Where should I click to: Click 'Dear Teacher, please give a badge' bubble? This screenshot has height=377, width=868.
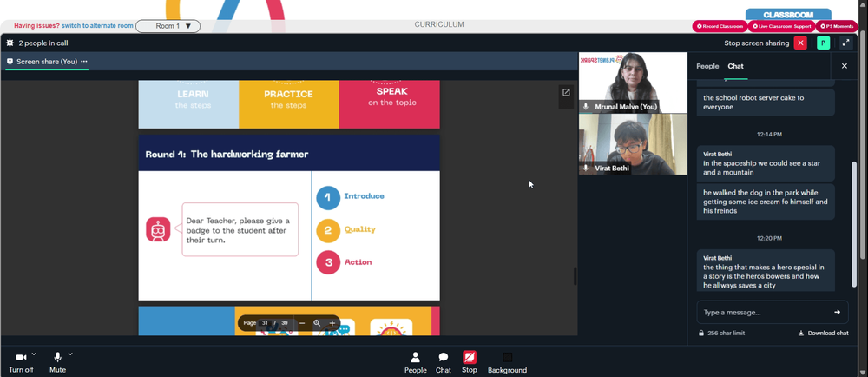tap(240, 229)
